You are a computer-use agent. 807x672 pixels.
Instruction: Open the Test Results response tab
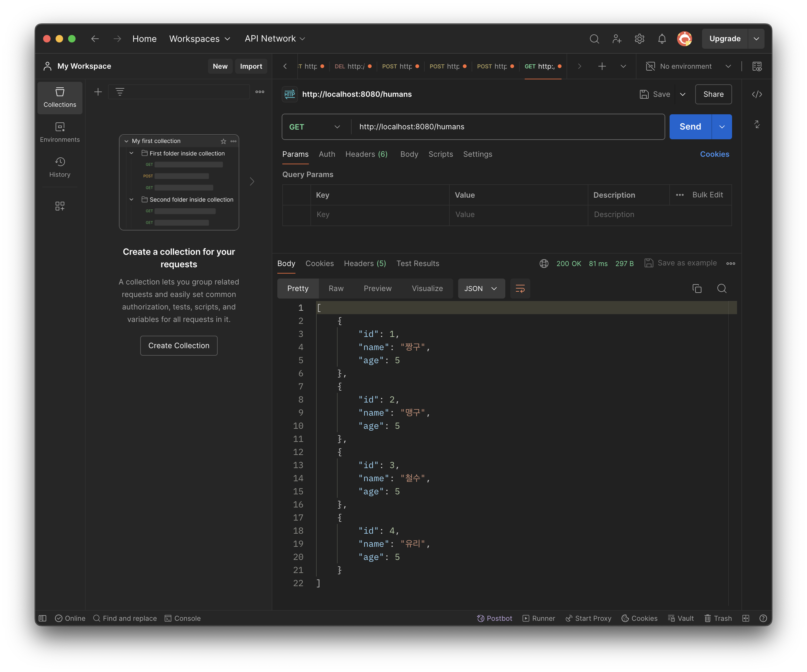(x=418, y=264)
